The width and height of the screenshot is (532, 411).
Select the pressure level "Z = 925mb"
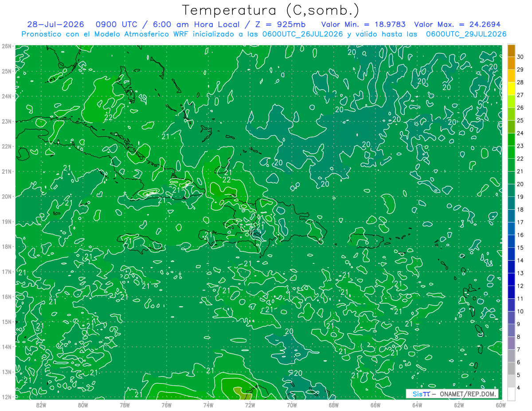pyautogui.click(x=281, y=25)
